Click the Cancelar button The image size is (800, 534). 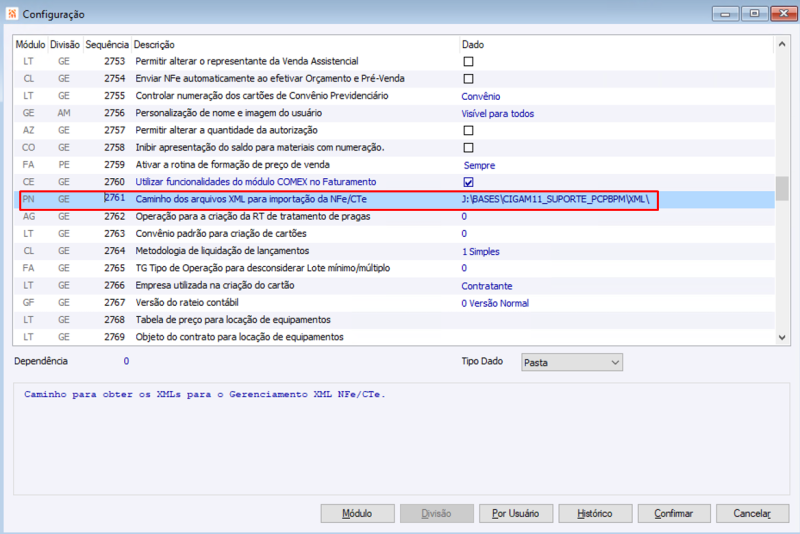point(753,514)
